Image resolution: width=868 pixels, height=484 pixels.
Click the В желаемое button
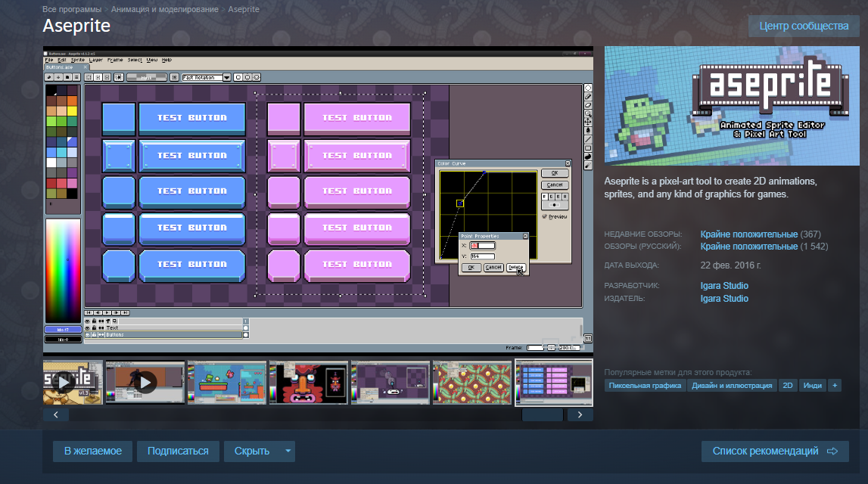pos(93,451)
